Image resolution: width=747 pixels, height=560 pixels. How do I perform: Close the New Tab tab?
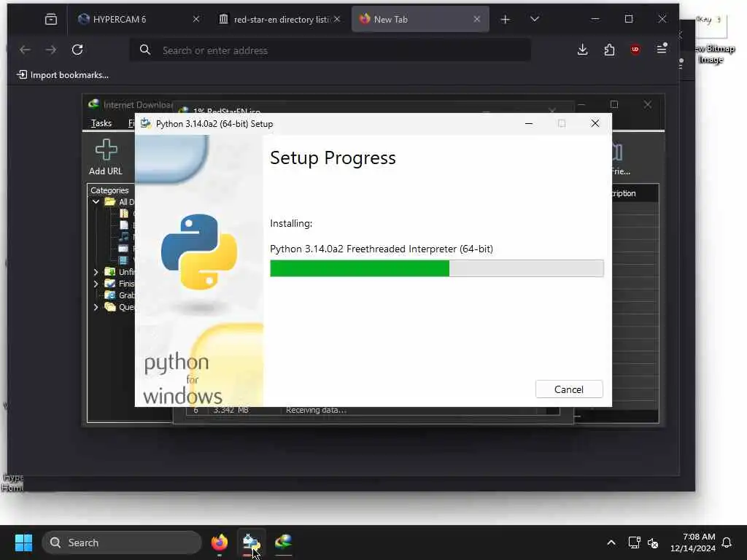[477, 19]
